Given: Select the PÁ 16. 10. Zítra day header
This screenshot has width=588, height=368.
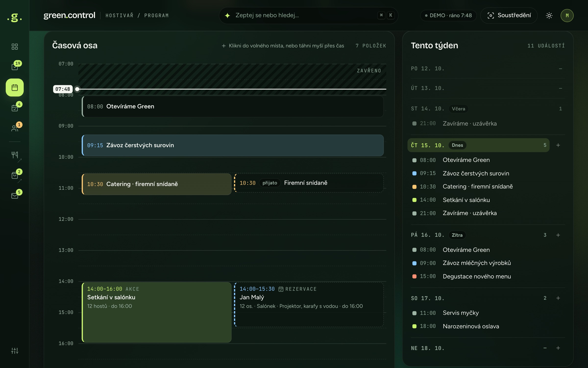Looking at the screenshot, I should click(478, 235).
